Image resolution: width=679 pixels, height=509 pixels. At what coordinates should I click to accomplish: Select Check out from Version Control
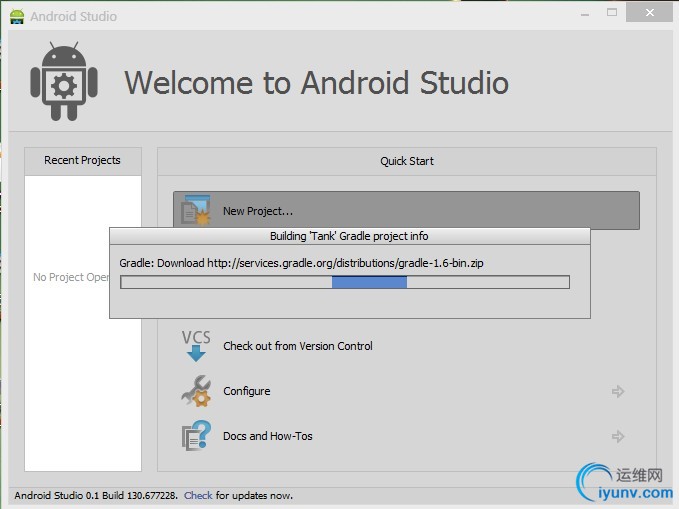(x=298, y=346)
